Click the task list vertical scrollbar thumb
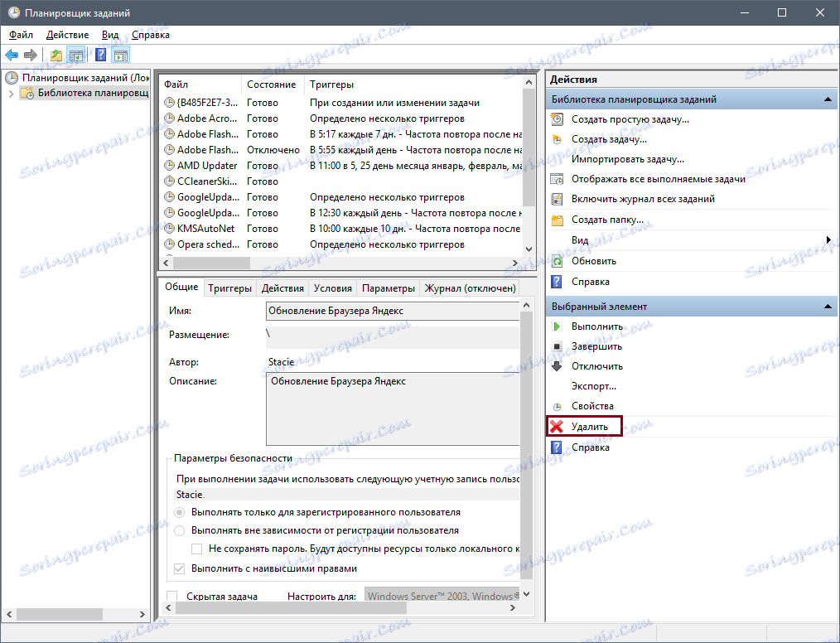The height and width of the screenshot is (643, 840). pos(529,147)
